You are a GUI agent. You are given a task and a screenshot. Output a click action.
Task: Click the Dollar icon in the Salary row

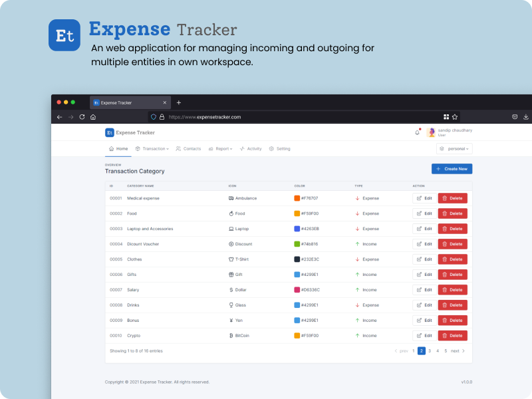[x=231, y=289]
